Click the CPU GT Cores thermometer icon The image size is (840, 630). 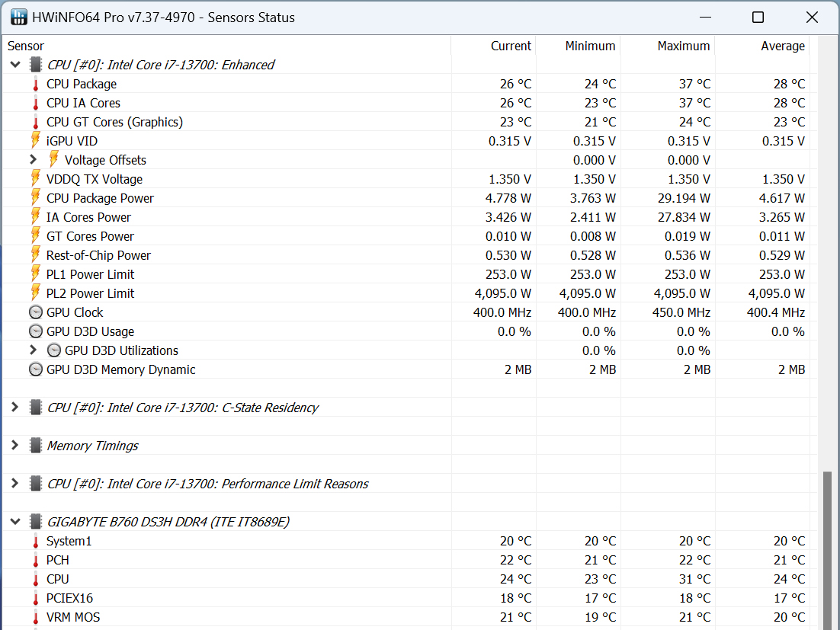pyautogui.click(x=36, y=122)
